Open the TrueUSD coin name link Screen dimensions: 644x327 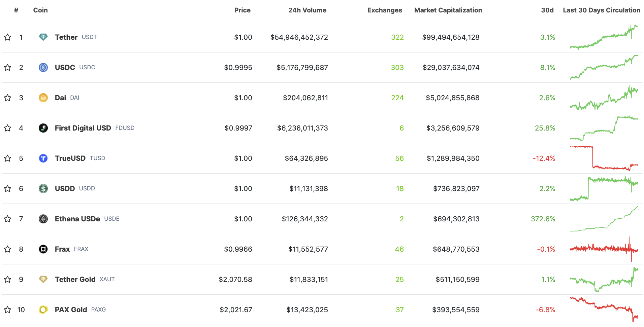(x=70, y=158)
